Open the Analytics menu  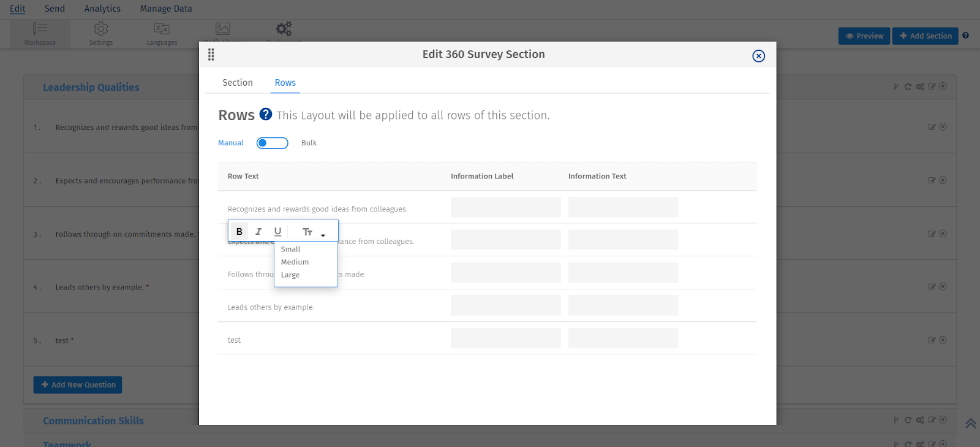[x=102, y=9]
